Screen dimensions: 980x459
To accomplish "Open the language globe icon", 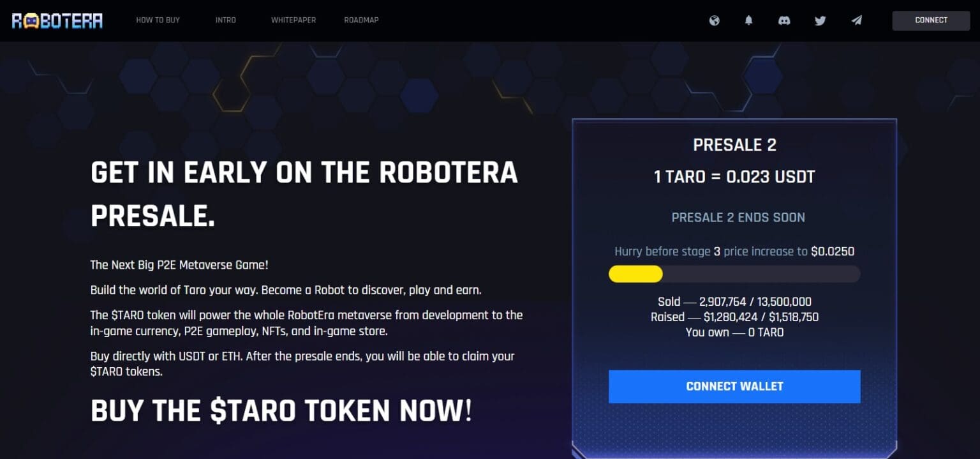I will click(715, 20).
